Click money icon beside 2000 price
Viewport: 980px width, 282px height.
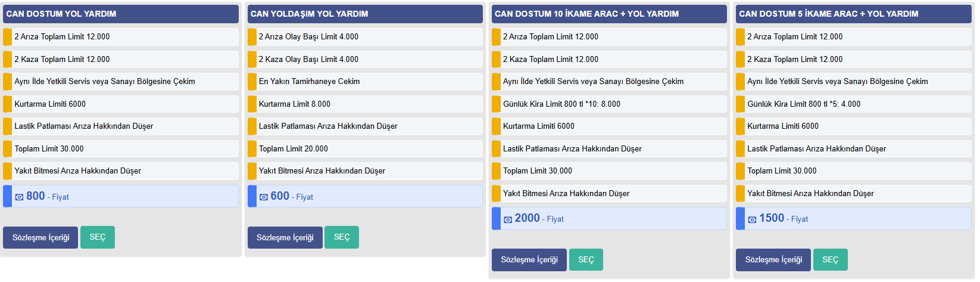(508, 219)
